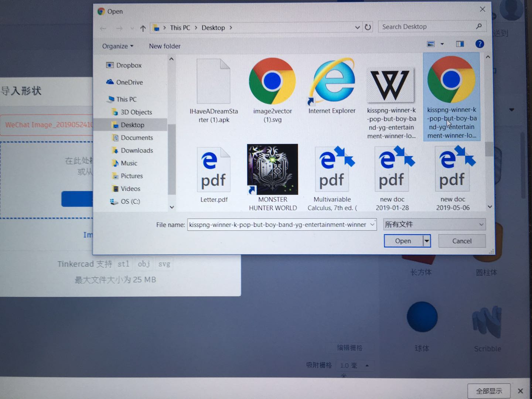Expand the File name dropdown arrow
The height and width of the screenshot is (399, 532).
[x=372, y=224]
